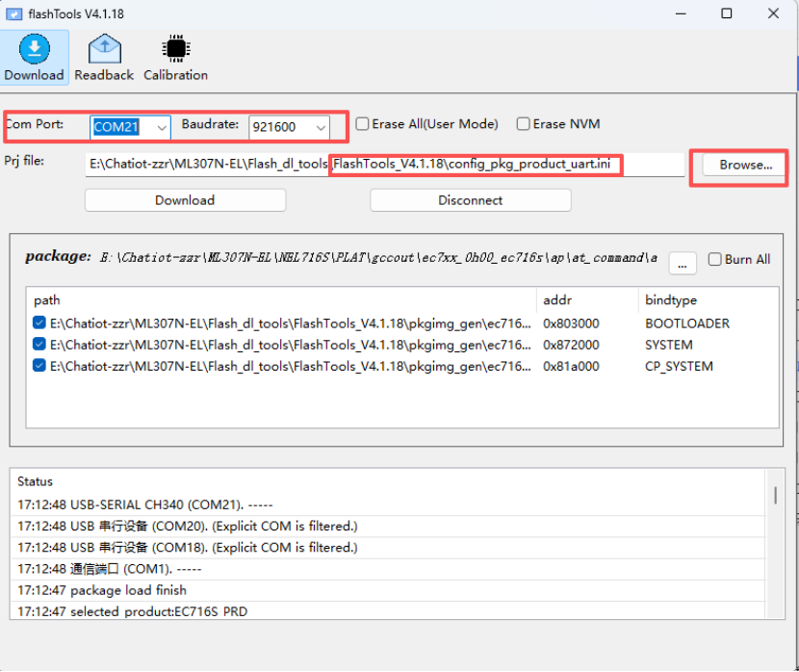
Task: Open the Calibration chip tool
Action: click(176, 58)
